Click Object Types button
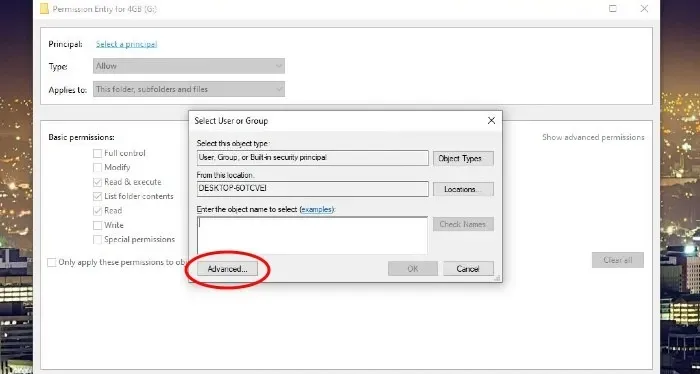The width and height of the screenshot is (700, 374). 463,158
